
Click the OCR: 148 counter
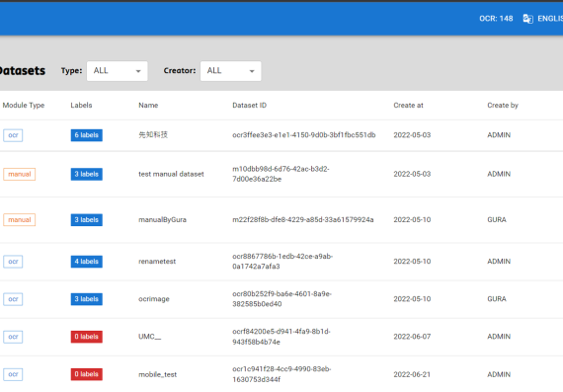tap(496, 19)
